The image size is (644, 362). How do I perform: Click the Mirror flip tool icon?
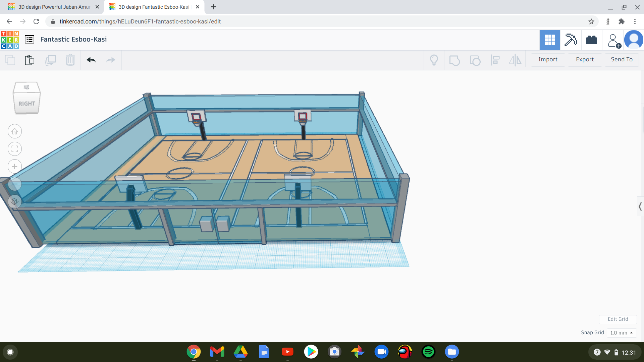tap(515, 60)
